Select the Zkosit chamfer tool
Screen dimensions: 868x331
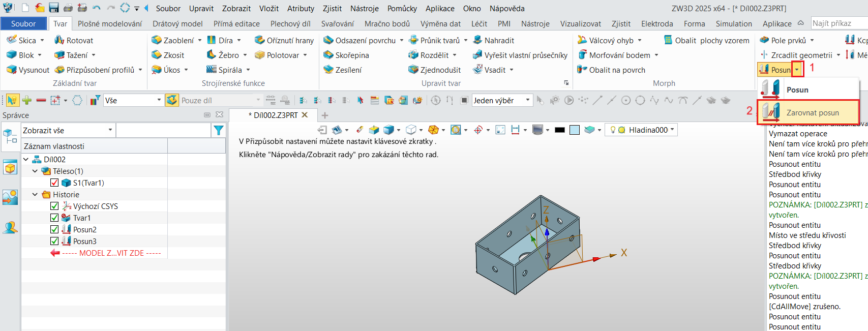pyautogui.click(x=167, y=55)
